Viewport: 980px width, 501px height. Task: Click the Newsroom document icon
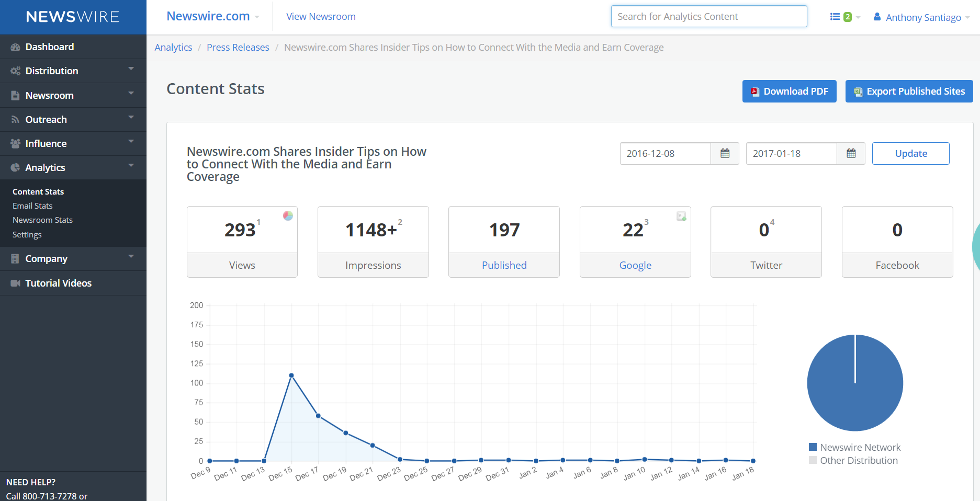[15, 96]
